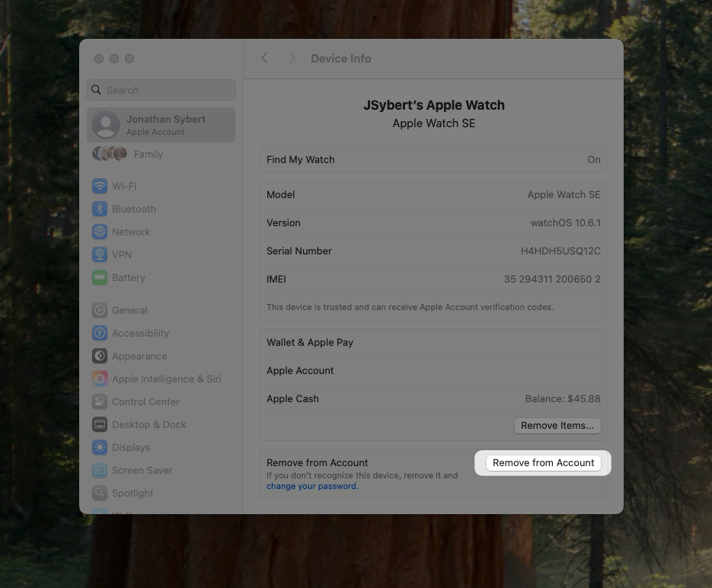Click the Remove from Account button
712x588 pixels.
tap(543, 462)
